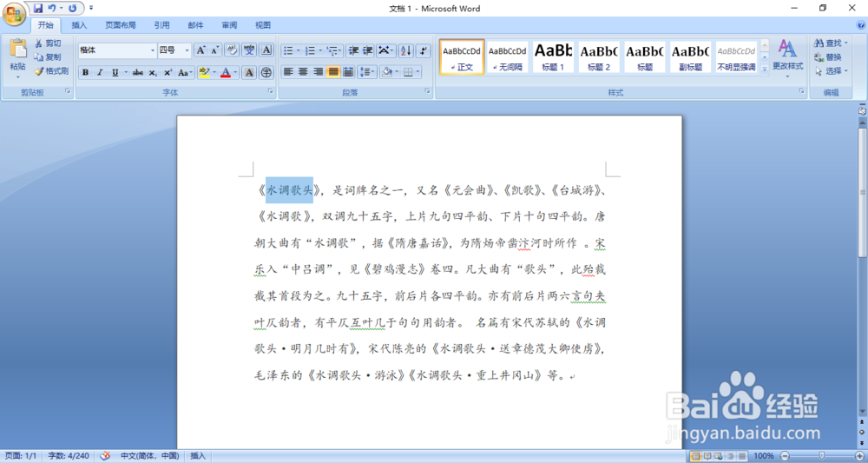Switch to the 邮件 (Mailings) tab
This screenshot has height=463, width=868.
tap(195, 25)
